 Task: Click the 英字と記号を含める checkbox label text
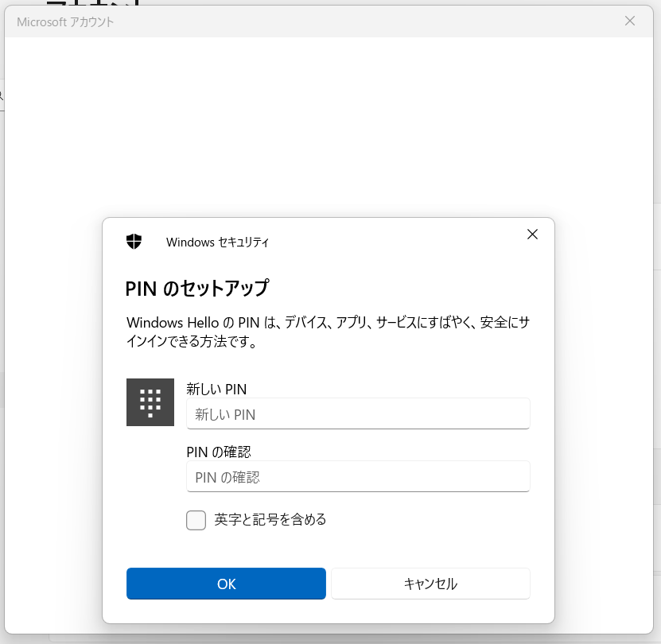coord(270,520)
